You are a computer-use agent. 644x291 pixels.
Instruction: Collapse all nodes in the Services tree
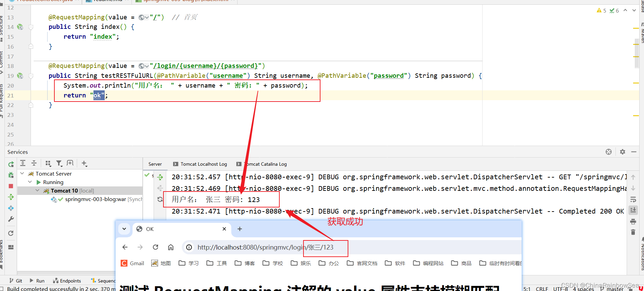pyautogui.click(x=34, y=163)
